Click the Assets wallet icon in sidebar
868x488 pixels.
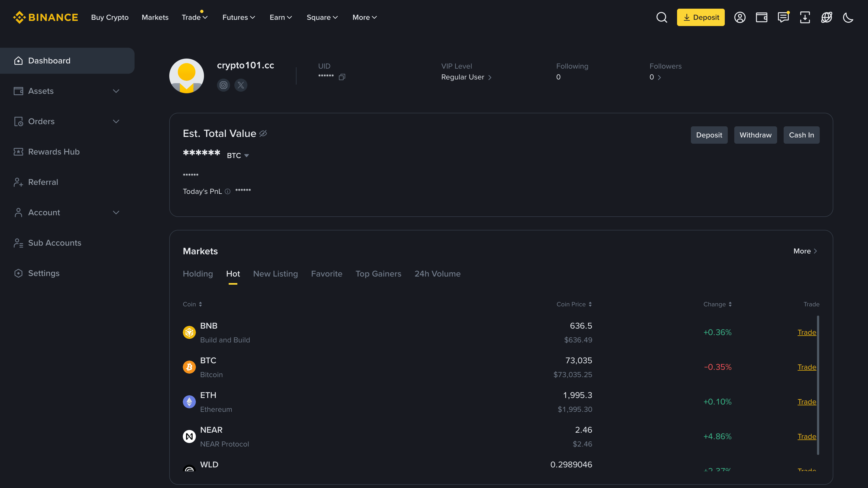[18, 91]
